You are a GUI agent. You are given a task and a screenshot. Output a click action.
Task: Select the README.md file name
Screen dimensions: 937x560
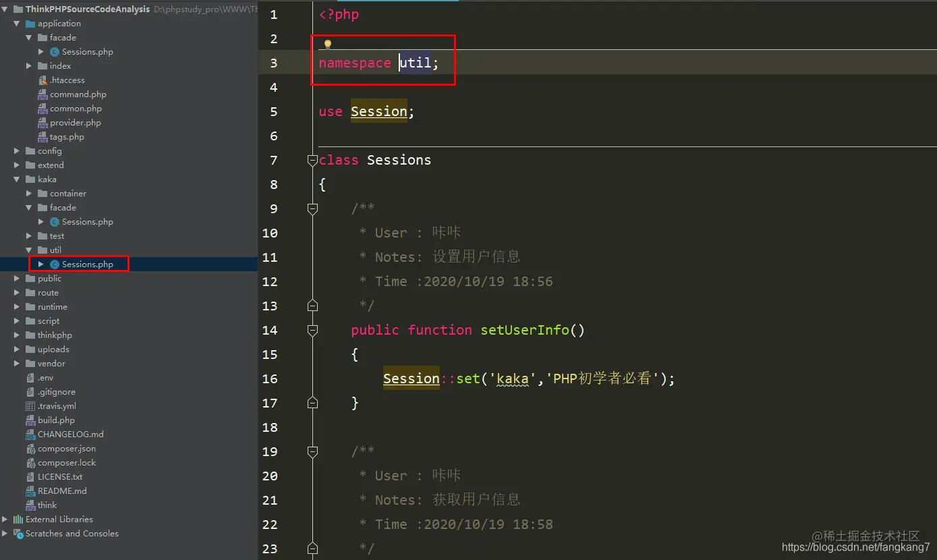[x=62, y=491]
